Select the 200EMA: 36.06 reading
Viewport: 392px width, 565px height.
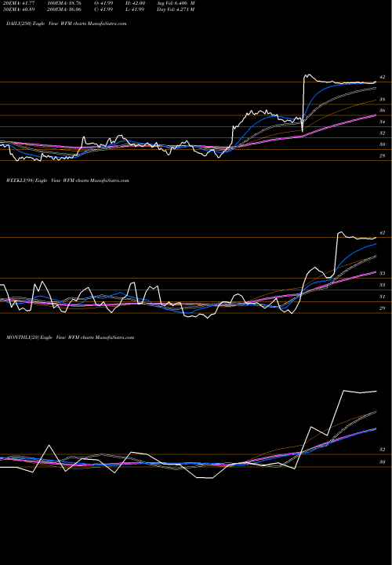(66, 9)
